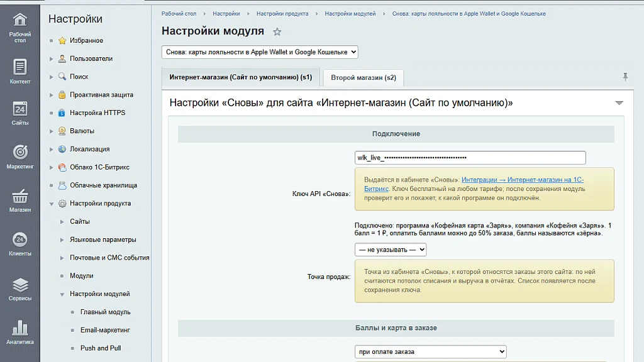
Task: Go to Рабочий стол breadcrumb
Action: 179,14
